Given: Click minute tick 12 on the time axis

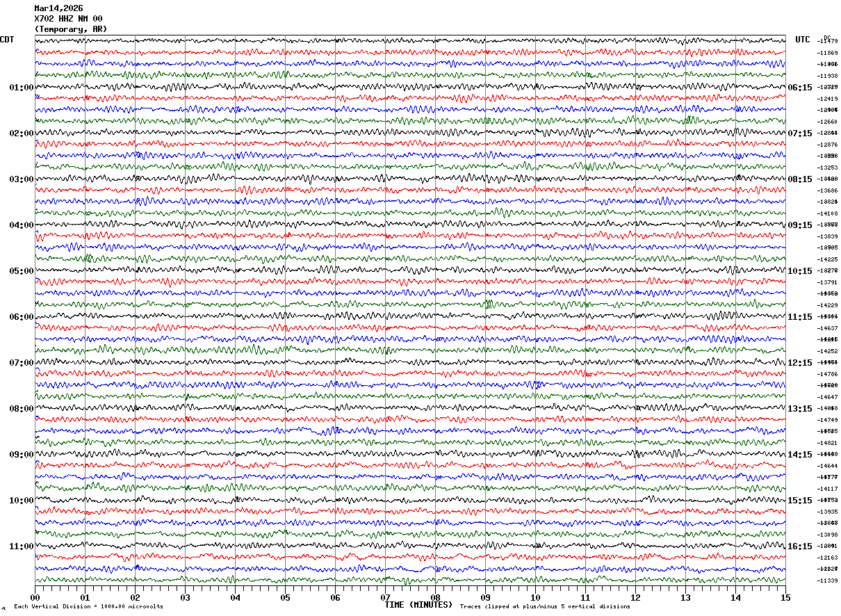Looking at the screenshot, I should click(x=635, y=597).
